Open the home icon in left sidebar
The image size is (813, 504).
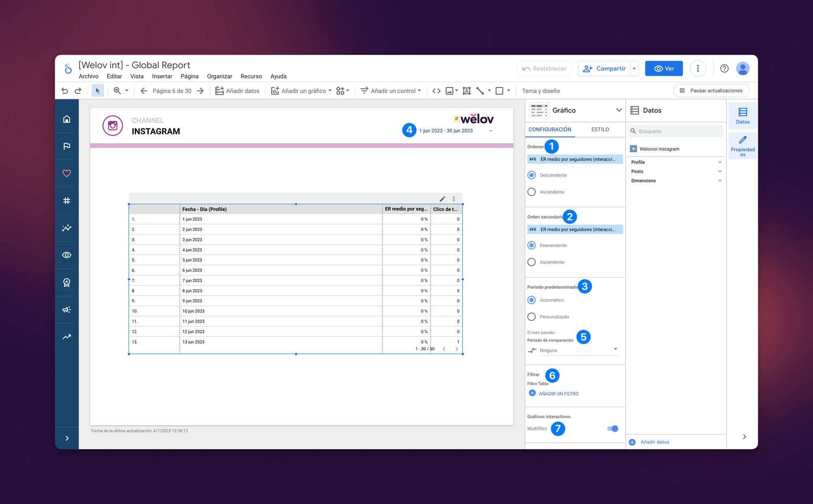click(67, 119)
